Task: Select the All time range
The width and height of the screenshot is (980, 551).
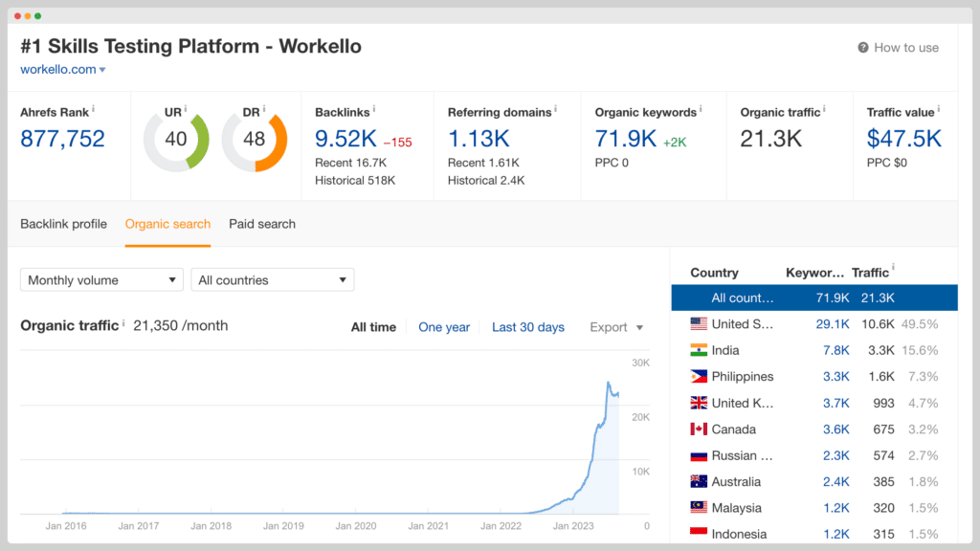Action: pyautogui.click(x=374, y=327)
